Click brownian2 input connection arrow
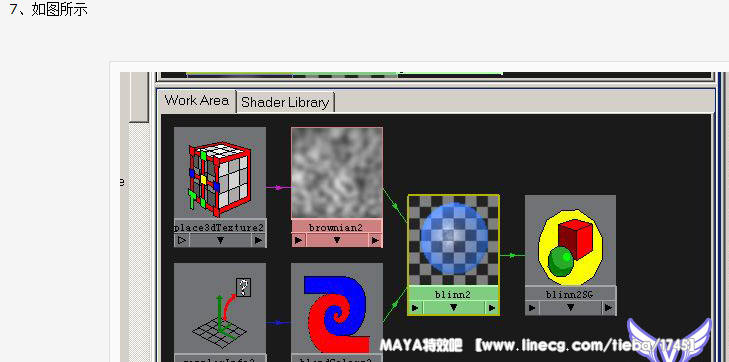This screenshot has height=362, width=729. pos(298,240)
